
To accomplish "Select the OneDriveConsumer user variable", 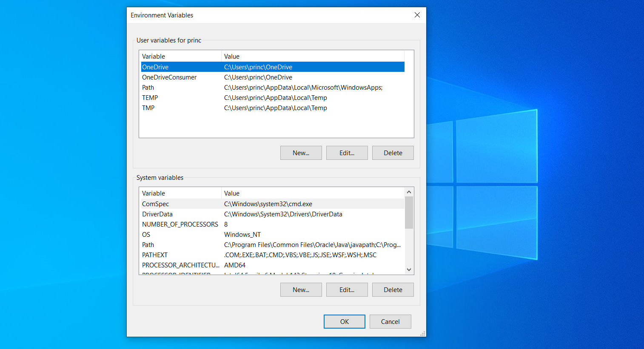I will pyautogui.click(x=273, y=77).
